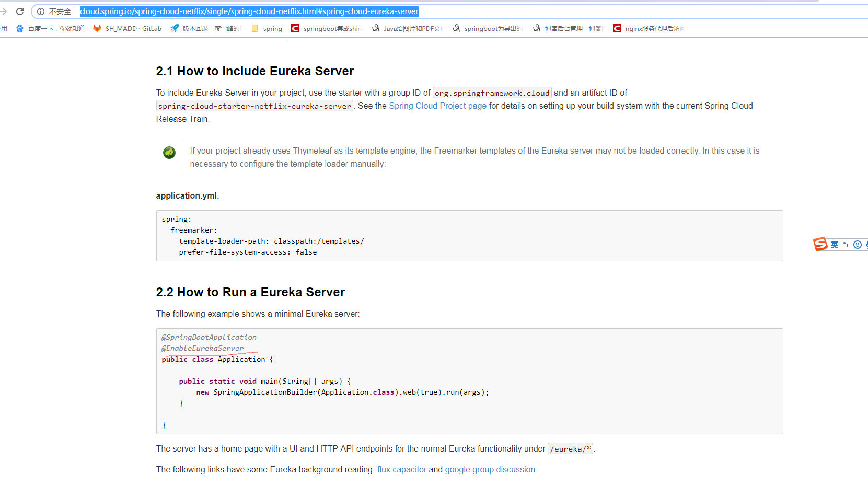The height and width of the screenshot is (485, 868).
Task: Reload the page with the refresh icon
Action: (20, 11)
